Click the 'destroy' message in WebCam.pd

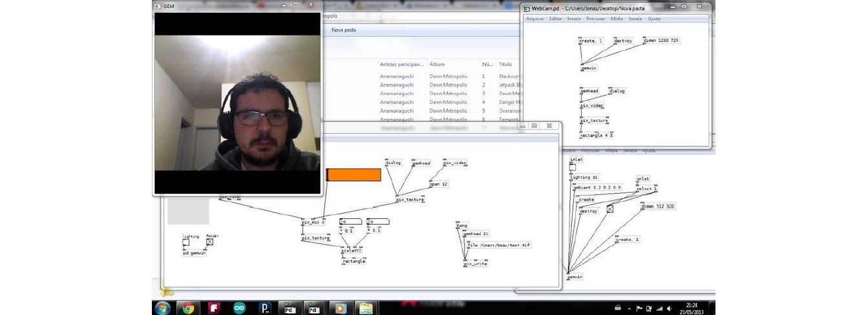(623, 41)
